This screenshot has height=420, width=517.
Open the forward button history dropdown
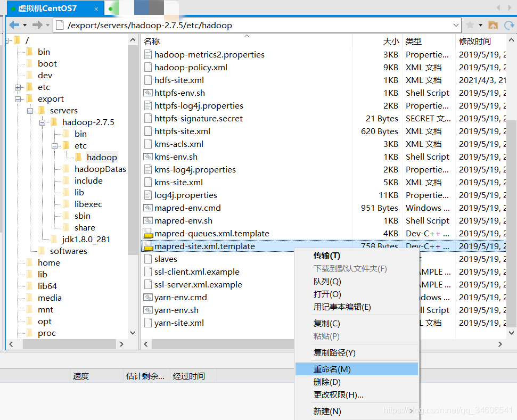[48, 25]
